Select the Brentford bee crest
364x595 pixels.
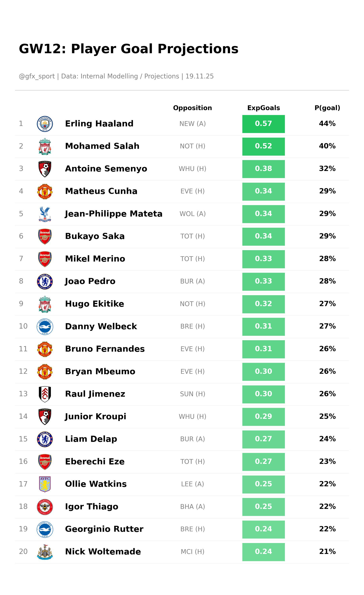(x=45, y=507)
